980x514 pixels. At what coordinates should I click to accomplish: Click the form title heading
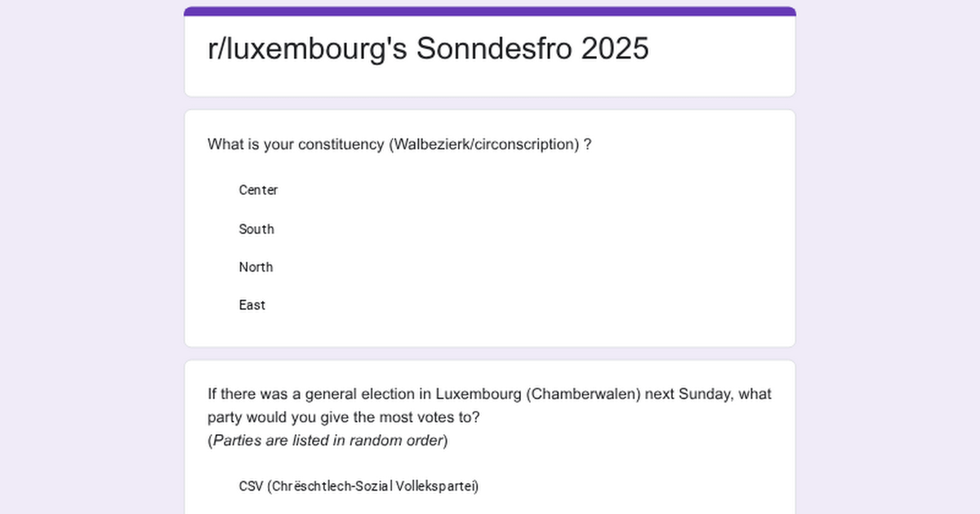tap(428, 49)
